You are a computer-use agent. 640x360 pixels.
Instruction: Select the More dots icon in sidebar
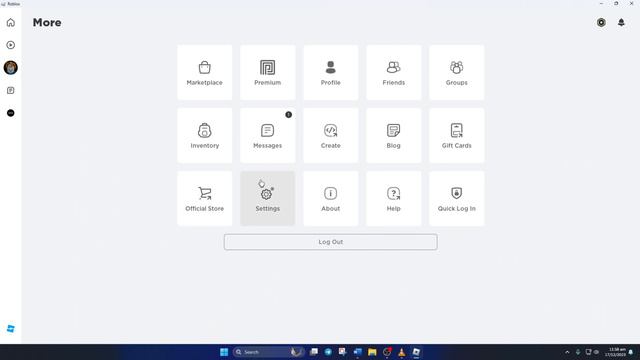[11, 113]
